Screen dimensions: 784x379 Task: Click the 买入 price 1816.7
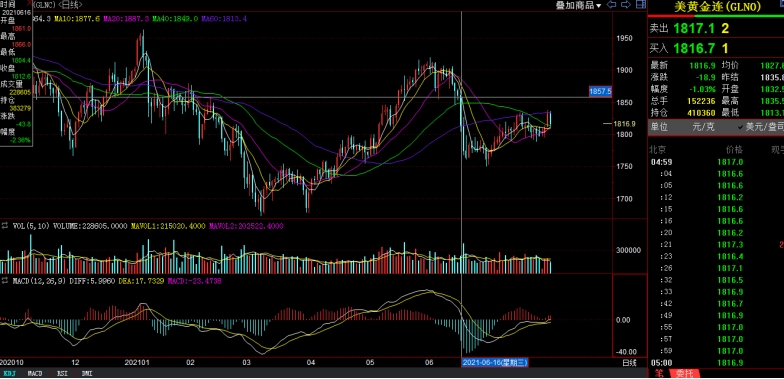pos(694,48)
